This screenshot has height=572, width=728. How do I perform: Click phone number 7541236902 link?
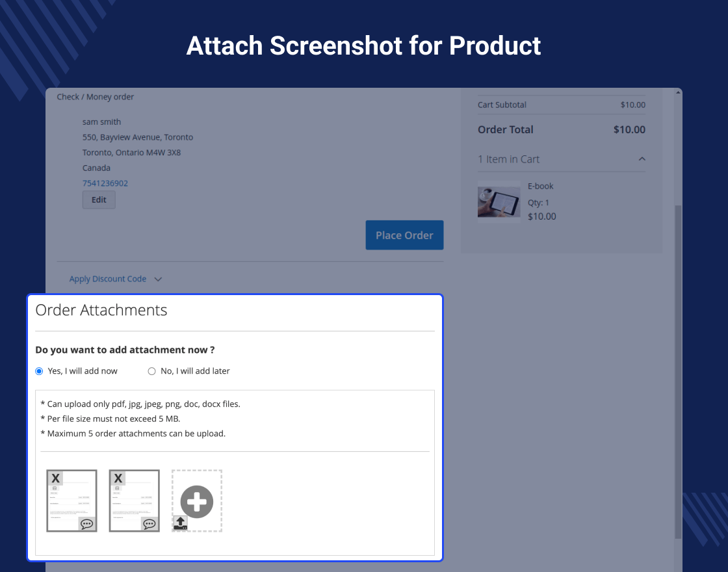click(x=105, y=183)
